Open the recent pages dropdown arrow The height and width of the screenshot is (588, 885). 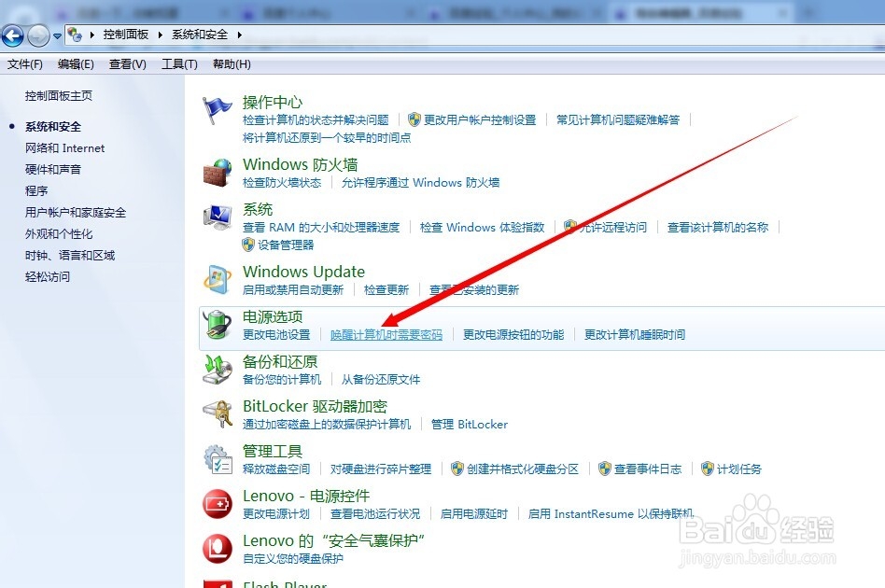57,36
